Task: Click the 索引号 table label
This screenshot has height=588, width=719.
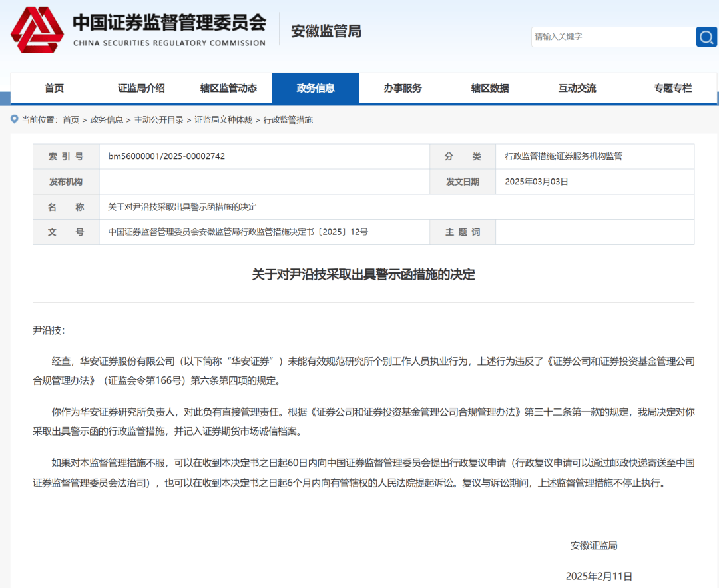Action: pyautogui.click(x=66, y=156)
